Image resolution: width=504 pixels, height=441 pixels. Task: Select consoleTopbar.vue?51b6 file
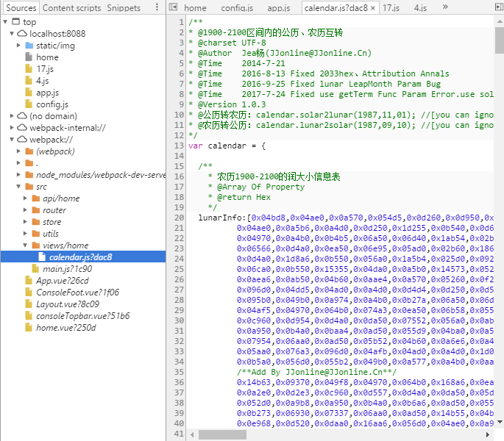click(82, 316)
